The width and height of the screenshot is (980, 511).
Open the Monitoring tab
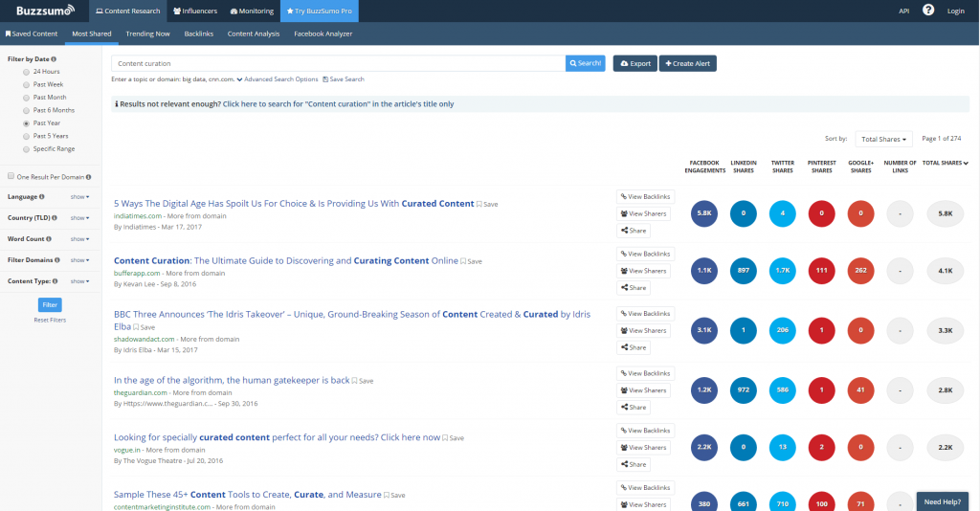coord(252,11)
